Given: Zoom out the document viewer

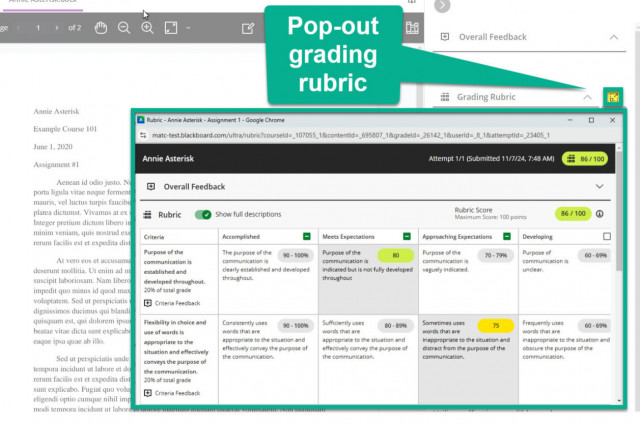Looking at the screenshot, I should tap(124, 28).
